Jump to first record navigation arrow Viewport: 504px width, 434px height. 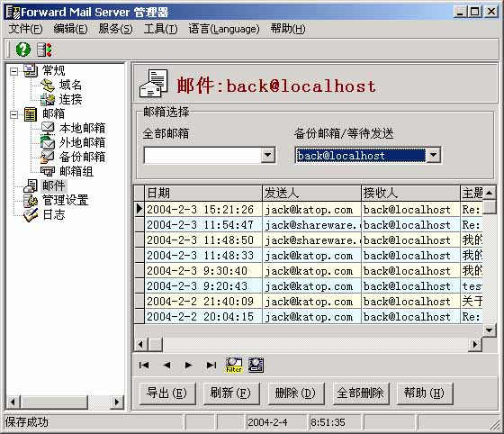point(144,365)
